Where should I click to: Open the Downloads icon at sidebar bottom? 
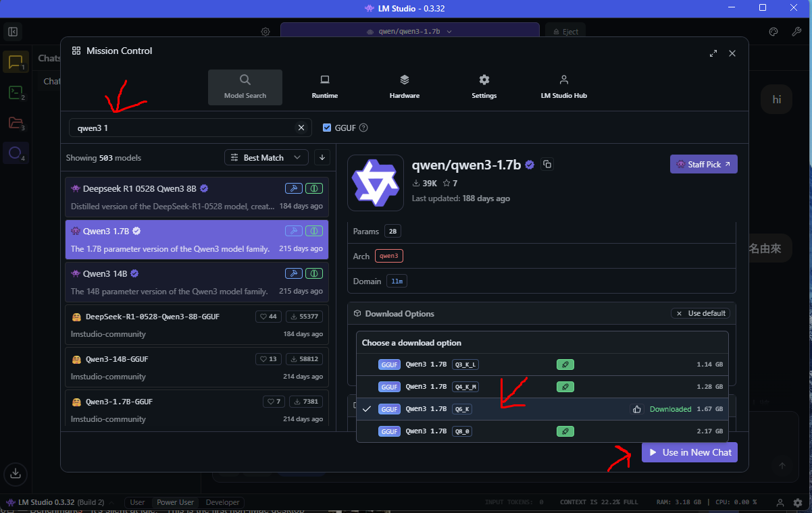(x=15, y=475)
